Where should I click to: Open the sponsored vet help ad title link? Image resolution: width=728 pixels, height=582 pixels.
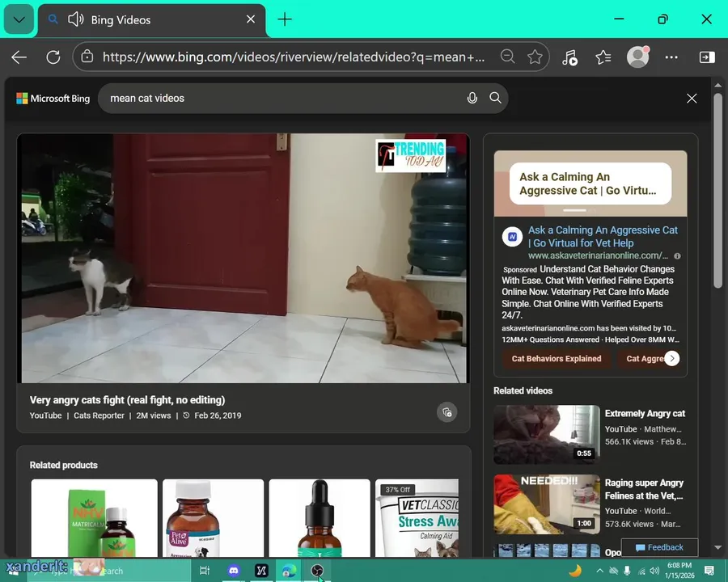[603, 236]
